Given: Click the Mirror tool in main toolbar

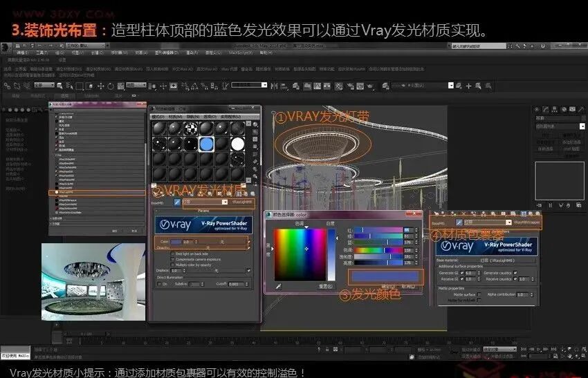Looking at the screenshot, I should [x=274, y=86].
